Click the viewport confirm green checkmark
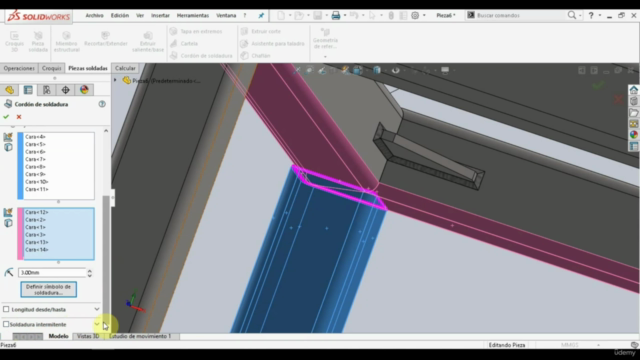 tap(598, 85)
